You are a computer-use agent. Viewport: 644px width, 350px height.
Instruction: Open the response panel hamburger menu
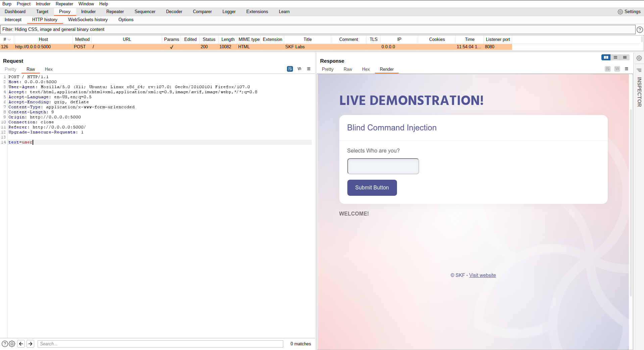click(627, 69)
